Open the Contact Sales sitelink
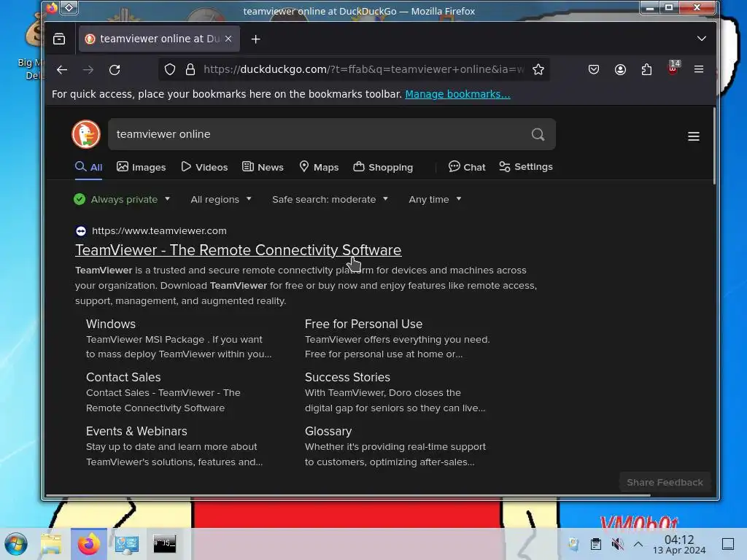The image size is (747, 560). (123, 378)
